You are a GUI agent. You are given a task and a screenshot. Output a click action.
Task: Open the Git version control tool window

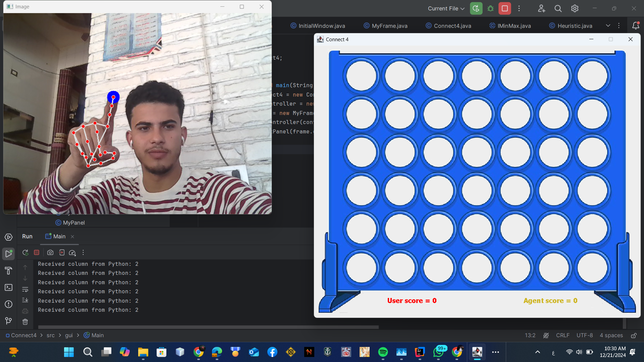(8, 321)
